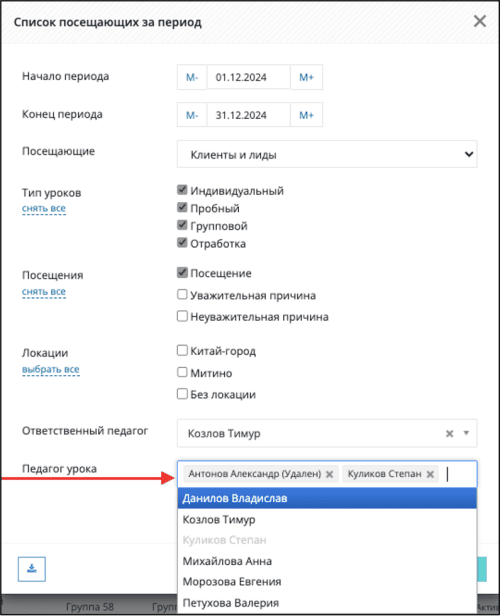Check the Китай-город location
Screen dimensions: 500x616
(x=182, y=350)
